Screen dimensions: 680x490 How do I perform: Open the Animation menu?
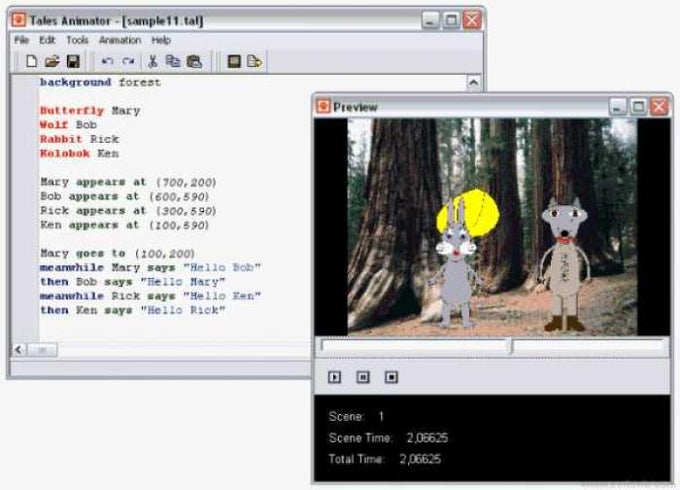120,40
